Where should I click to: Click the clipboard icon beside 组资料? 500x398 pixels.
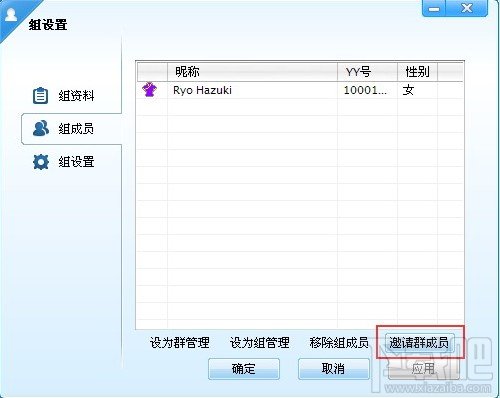click(40, 96)
